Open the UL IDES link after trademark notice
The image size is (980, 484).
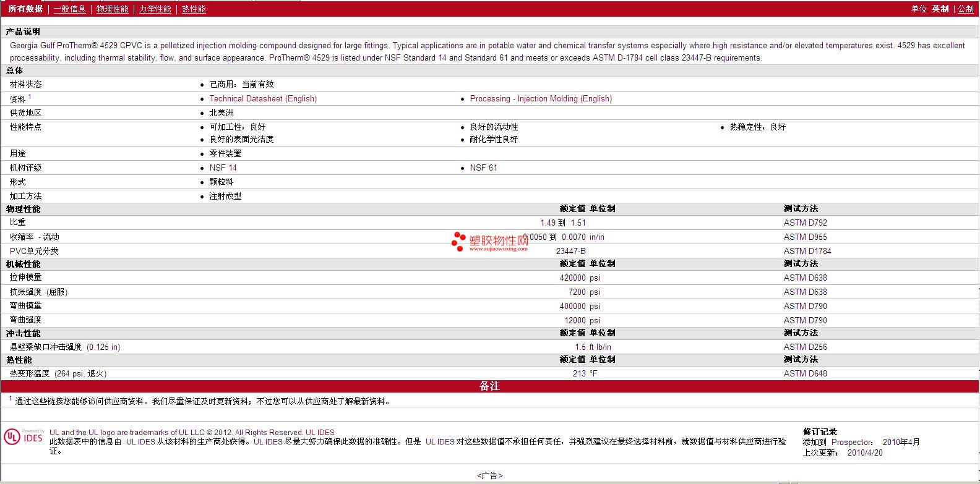pos(320,433)
